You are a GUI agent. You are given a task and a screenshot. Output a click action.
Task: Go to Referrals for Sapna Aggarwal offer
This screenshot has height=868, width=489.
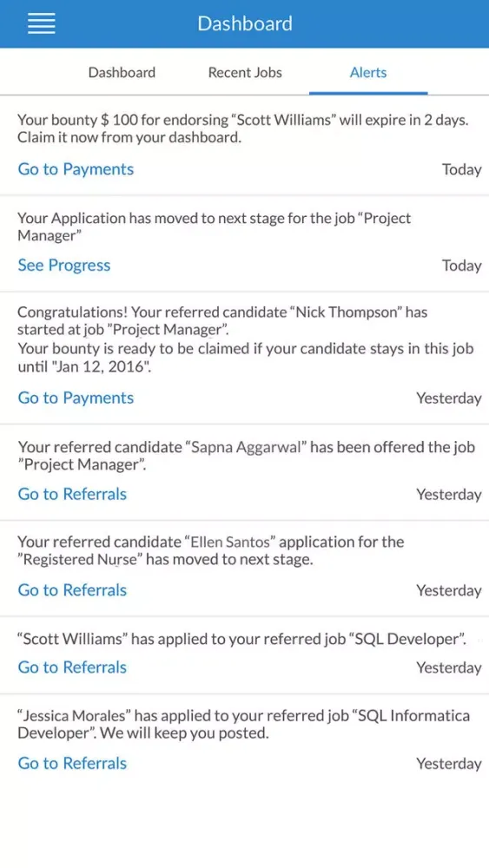coord(73,494)
